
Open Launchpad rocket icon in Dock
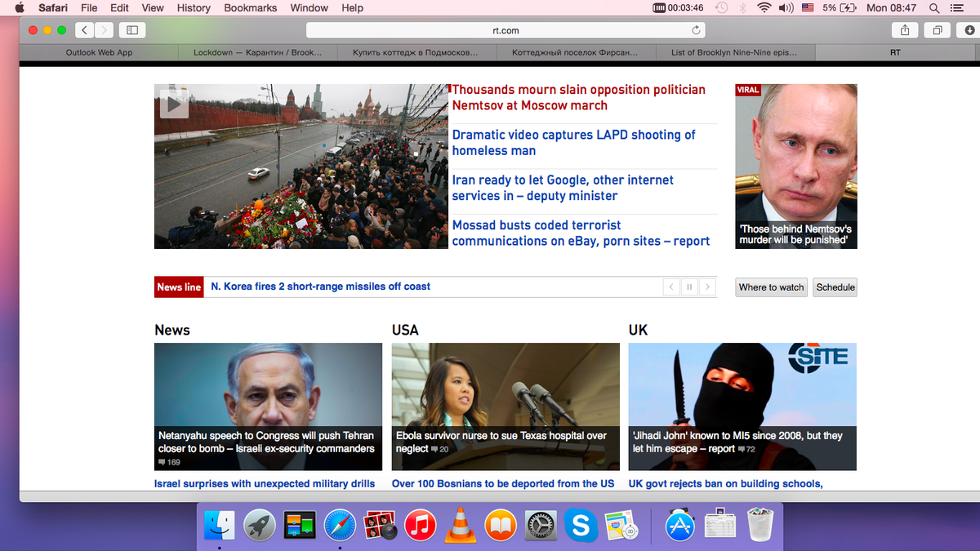261,526
